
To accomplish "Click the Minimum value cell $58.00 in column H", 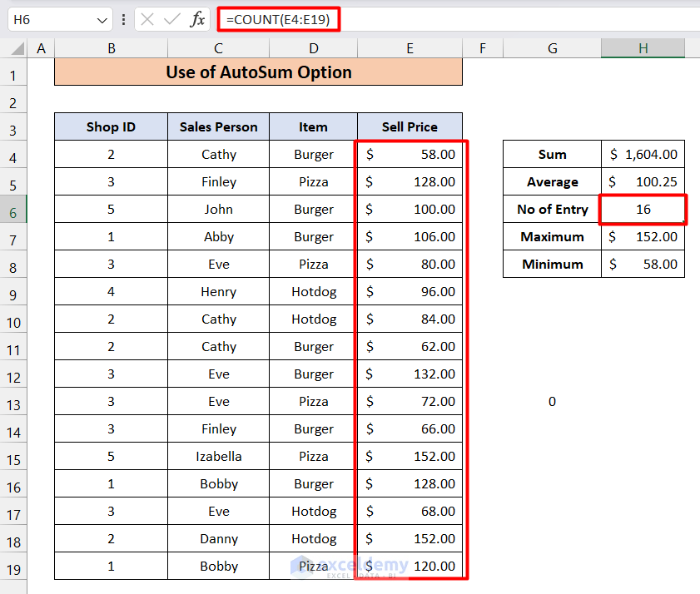I will coord(643,265).
